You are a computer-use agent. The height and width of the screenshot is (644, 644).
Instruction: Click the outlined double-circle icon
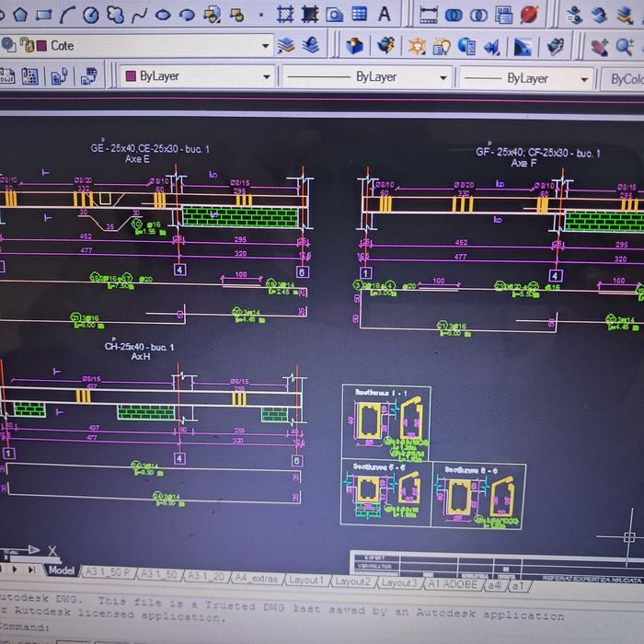point(478,16)
